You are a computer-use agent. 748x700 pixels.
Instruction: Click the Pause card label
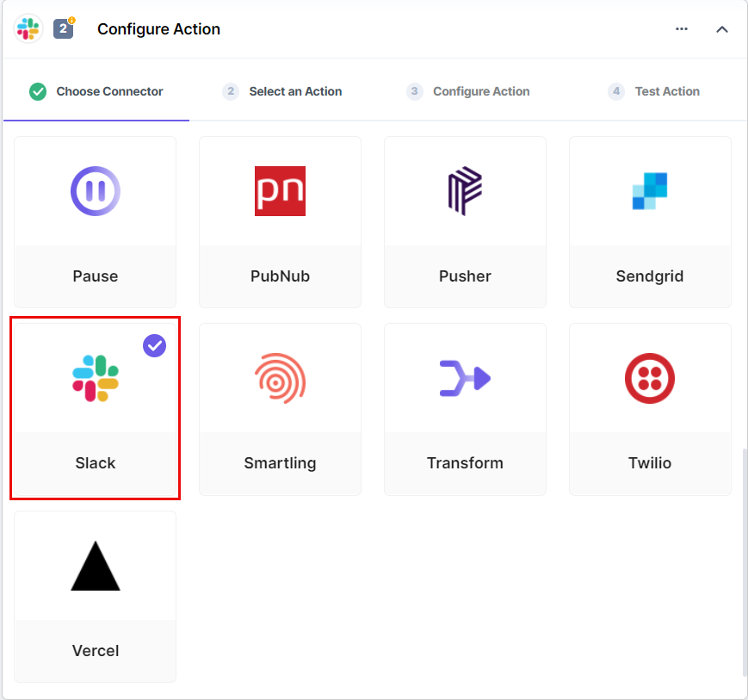pos(96,276)
